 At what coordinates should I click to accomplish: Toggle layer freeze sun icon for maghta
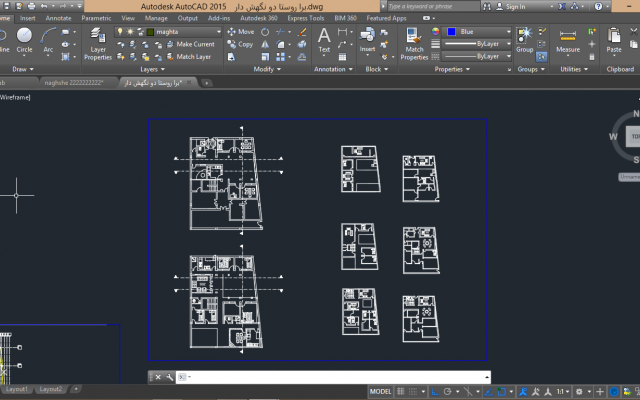coord(130,31)
